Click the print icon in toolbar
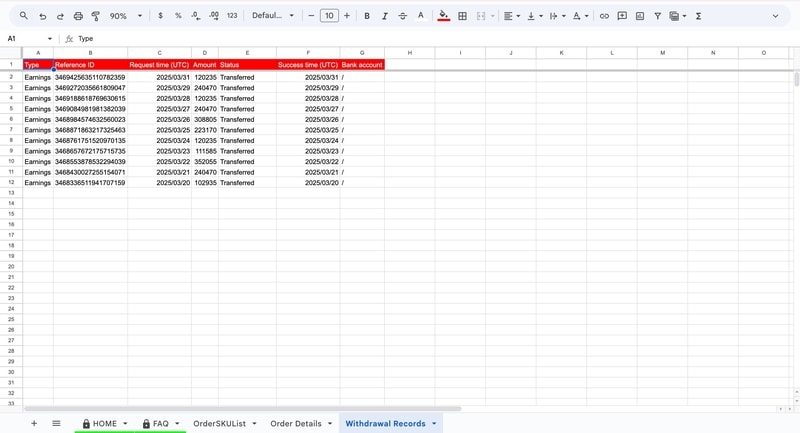 (78, 16)
